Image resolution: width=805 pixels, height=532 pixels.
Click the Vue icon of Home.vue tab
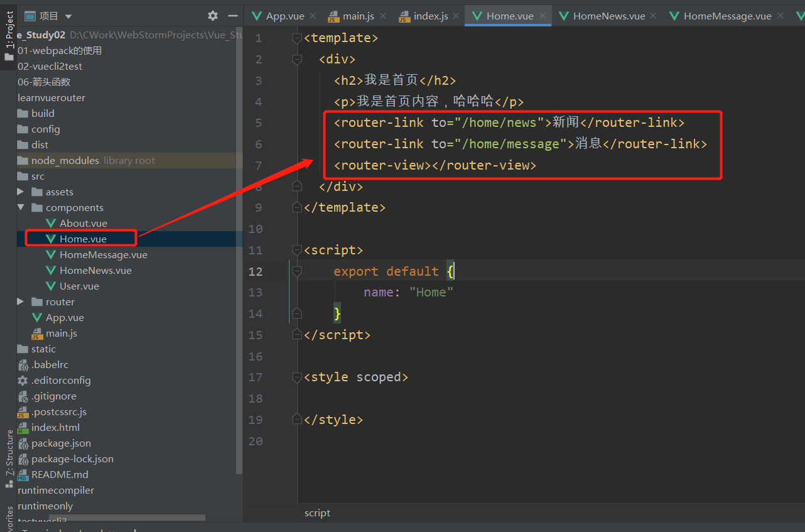coord(477,16)
